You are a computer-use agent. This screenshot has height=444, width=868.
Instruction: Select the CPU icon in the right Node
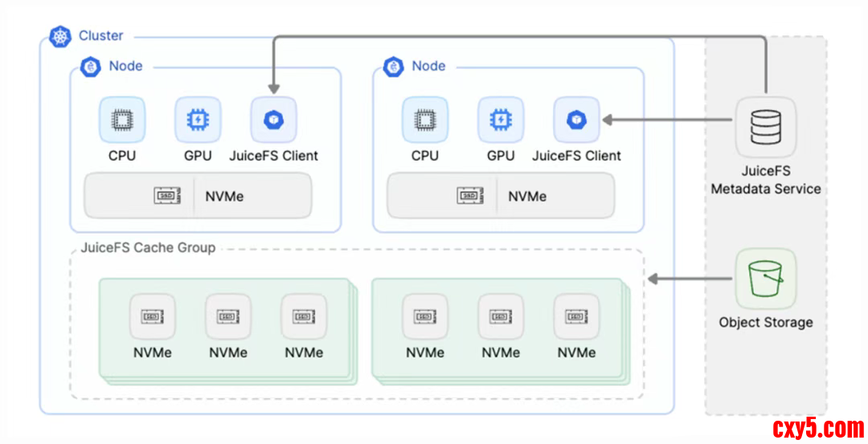pyautogui.click(x=425, y=120)
